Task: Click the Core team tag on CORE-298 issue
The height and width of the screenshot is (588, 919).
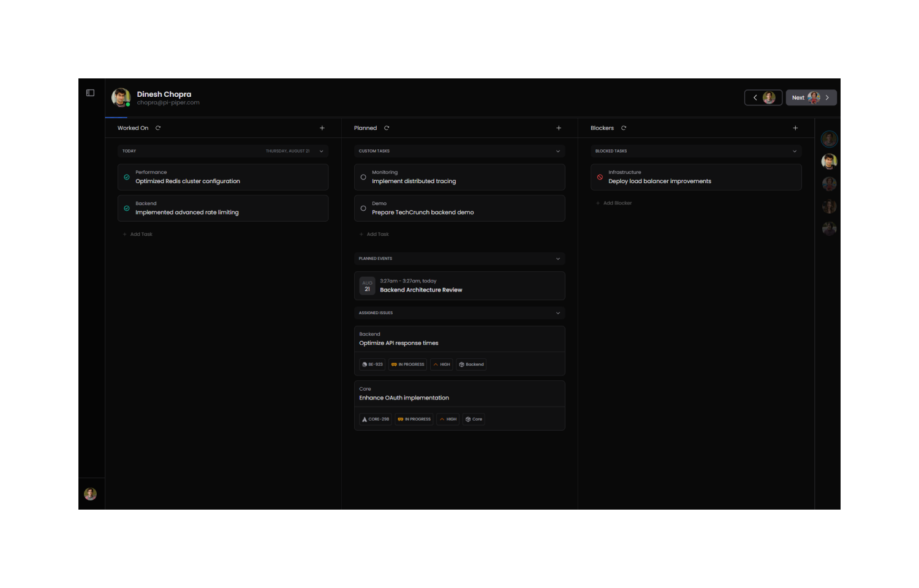Action: coord(474,420)
